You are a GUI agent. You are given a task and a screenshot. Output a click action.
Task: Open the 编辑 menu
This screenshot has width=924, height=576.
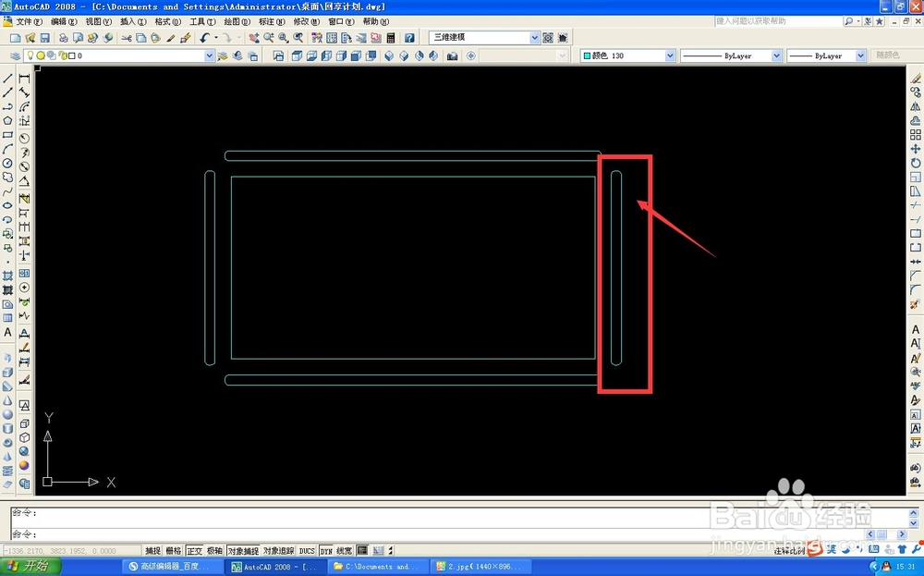(64, 21)
